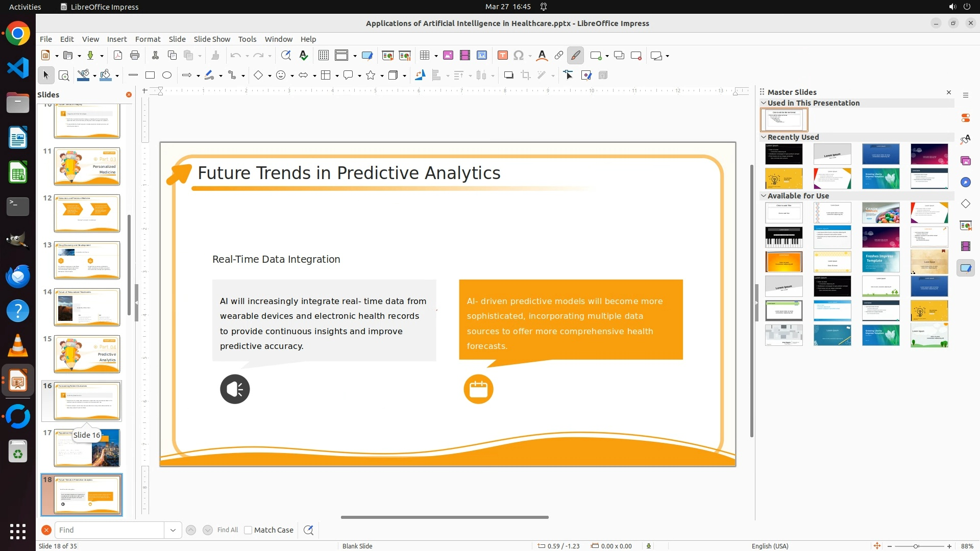Open the sidebar Gallery deck icon
Image resolution: width=980 pixels, height=551 pixels.
(966, 161)
